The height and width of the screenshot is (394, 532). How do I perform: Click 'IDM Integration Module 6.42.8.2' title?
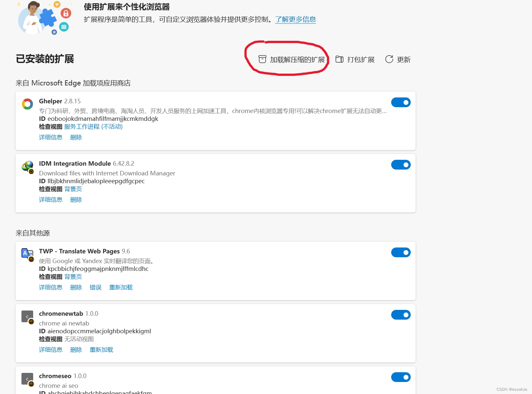86,164
